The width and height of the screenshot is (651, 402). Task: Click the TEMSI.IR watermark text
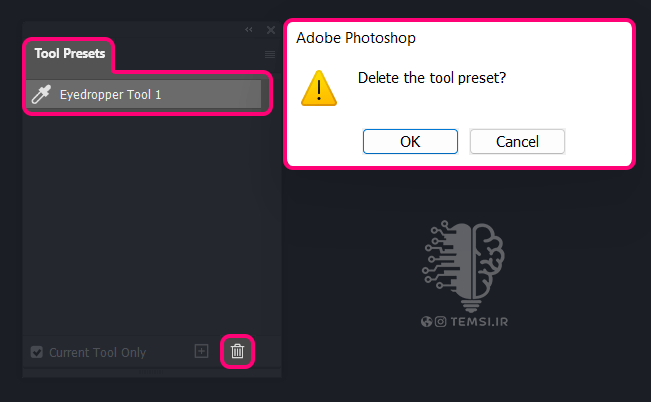click(479, 322)
